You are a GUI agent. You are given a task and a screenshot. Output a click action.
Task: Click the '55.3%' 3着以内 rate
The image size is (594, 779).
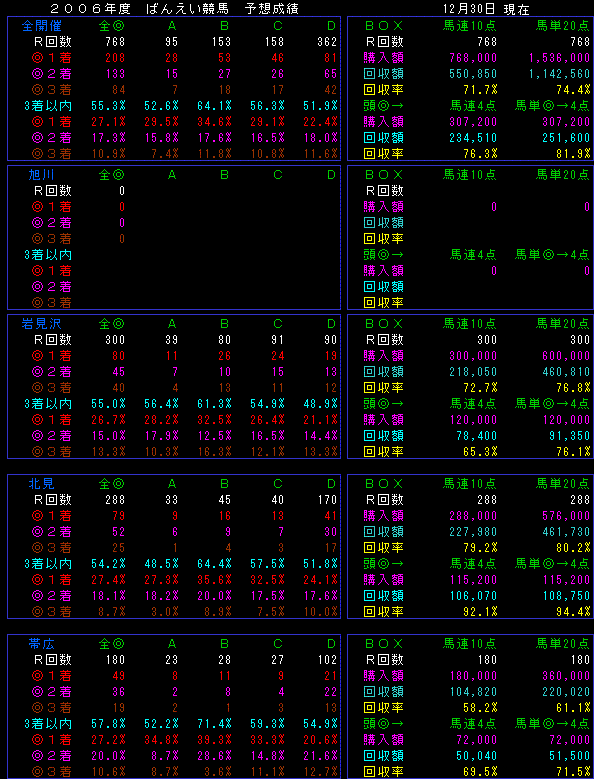pyautogui.click(x=108, y=105)
